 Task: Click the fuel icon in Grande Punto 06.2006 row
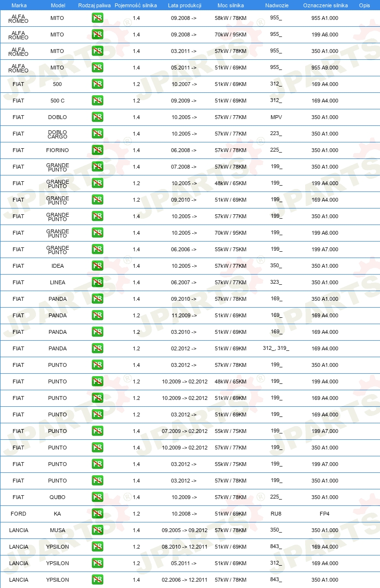(x=97, y=249)
